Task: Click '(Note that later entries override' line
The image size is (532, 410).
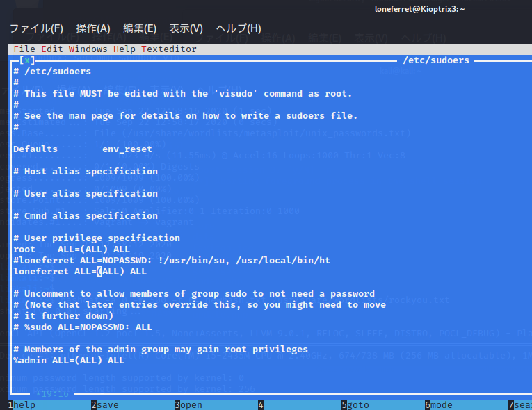Action: tap(200, 305)
